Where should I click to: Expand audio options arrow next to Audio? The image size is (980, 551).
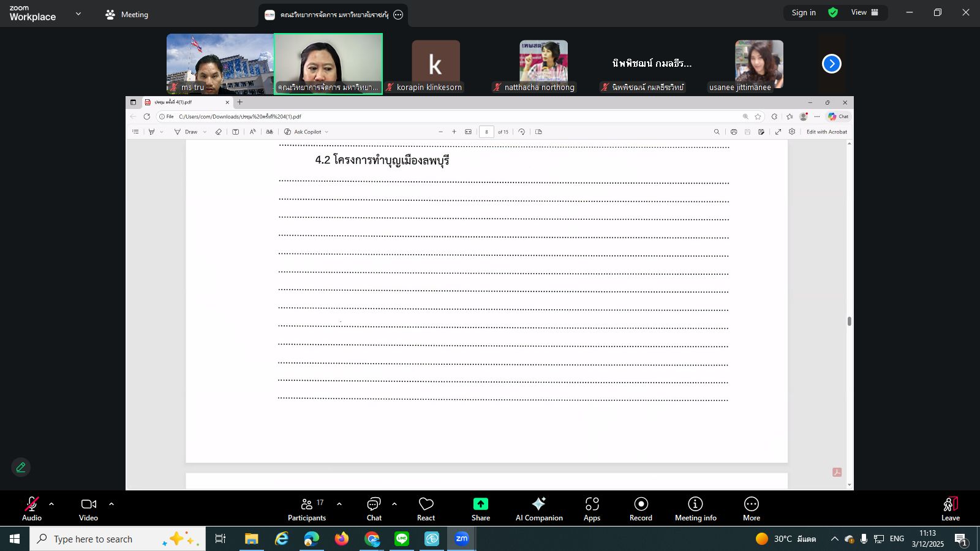[51, 504]
